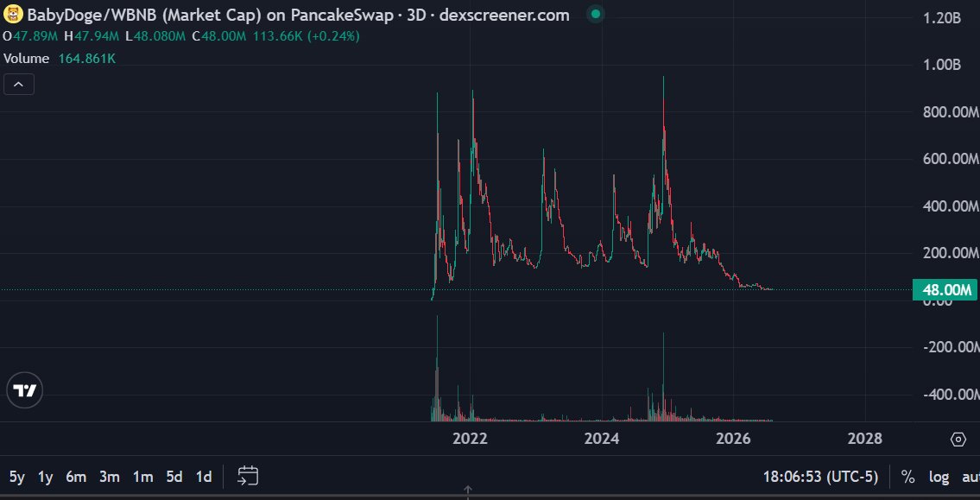Select the 5d time range
980x500 pixels.
[174, 477]
